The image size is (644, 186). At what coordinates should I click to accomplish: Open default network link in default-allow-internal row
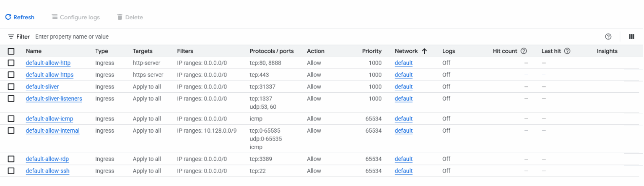click(404, 131)
